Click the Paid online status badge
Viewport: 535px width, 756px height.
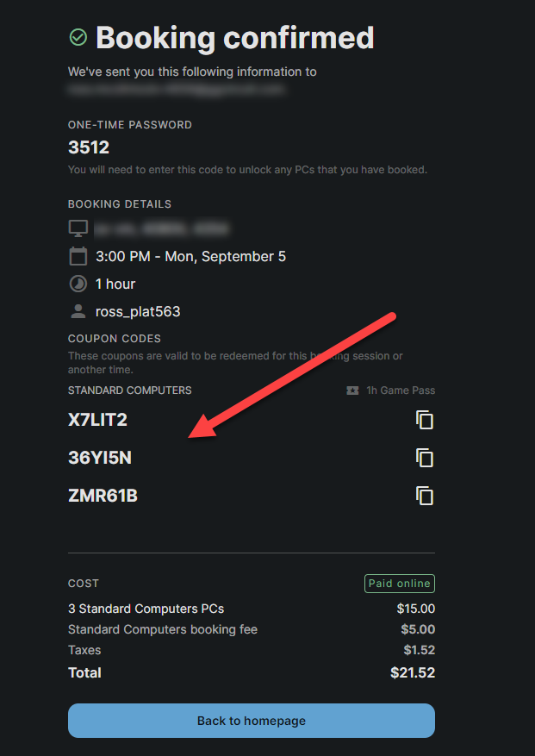pyautogui.click(x=399, y=584)
